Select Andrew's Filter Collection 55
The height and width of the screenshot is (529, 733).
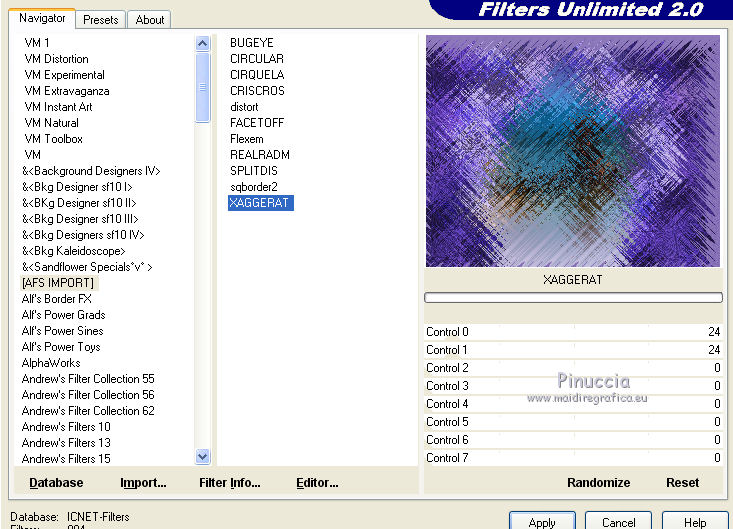(x=88, y=379)
